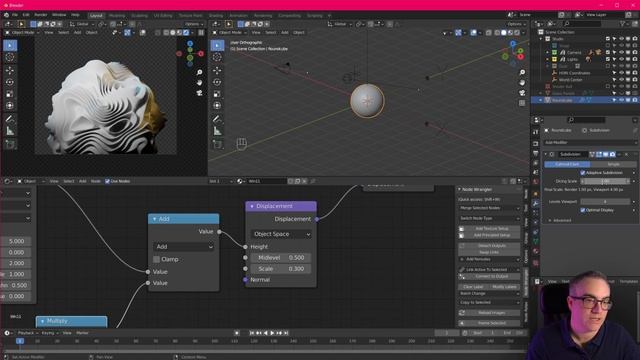The image size is (640, 360).
Task: Open the Window menu
Action: tap(59, 15)
